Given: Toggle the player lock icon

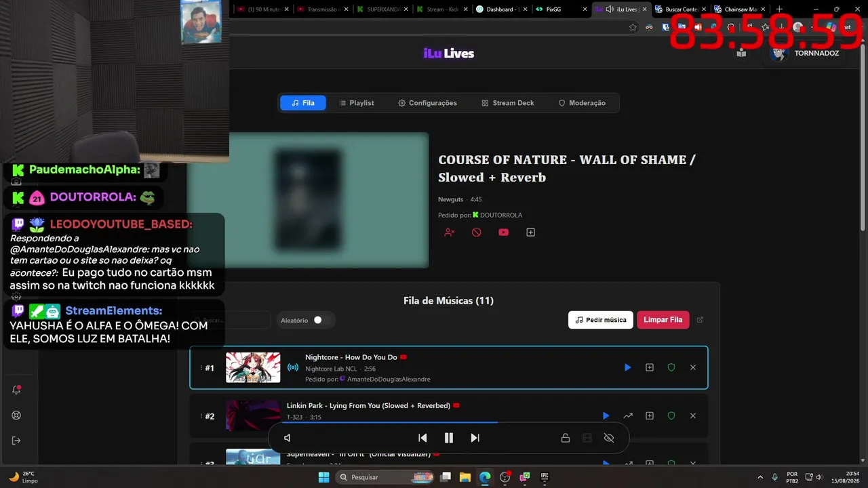Looking at the screenshot, I should 565,438.
